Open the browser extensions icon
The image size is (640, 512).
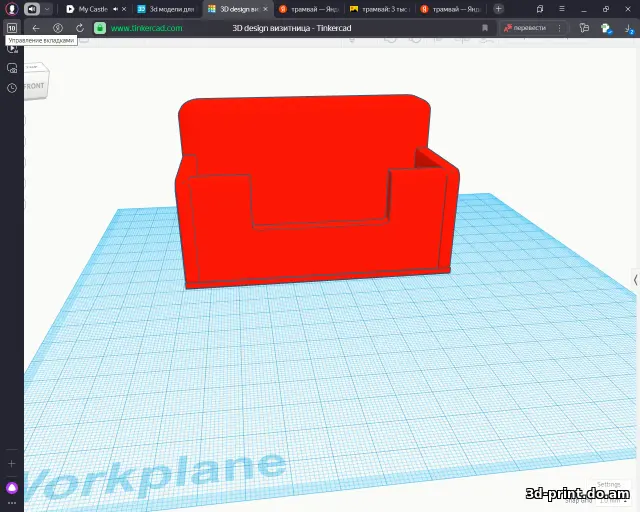point(584,28)
